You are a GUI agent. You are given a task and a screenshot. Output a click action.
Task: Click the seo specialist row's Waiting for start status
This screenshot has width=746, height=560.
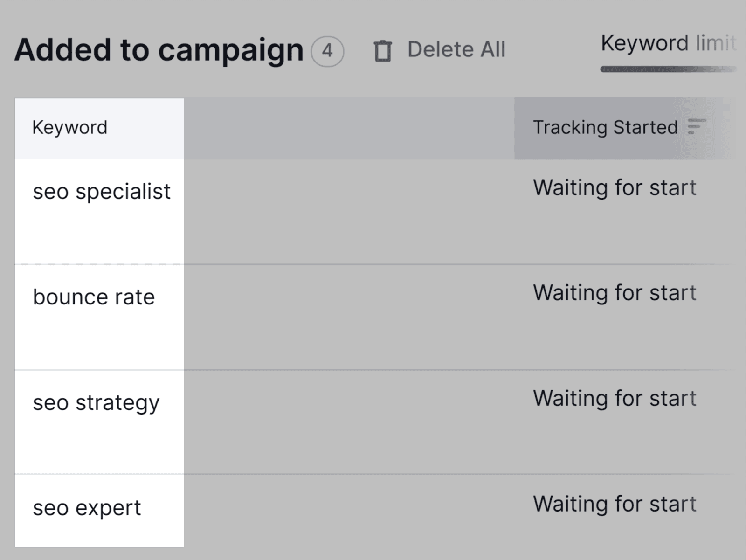pos(614,188)
